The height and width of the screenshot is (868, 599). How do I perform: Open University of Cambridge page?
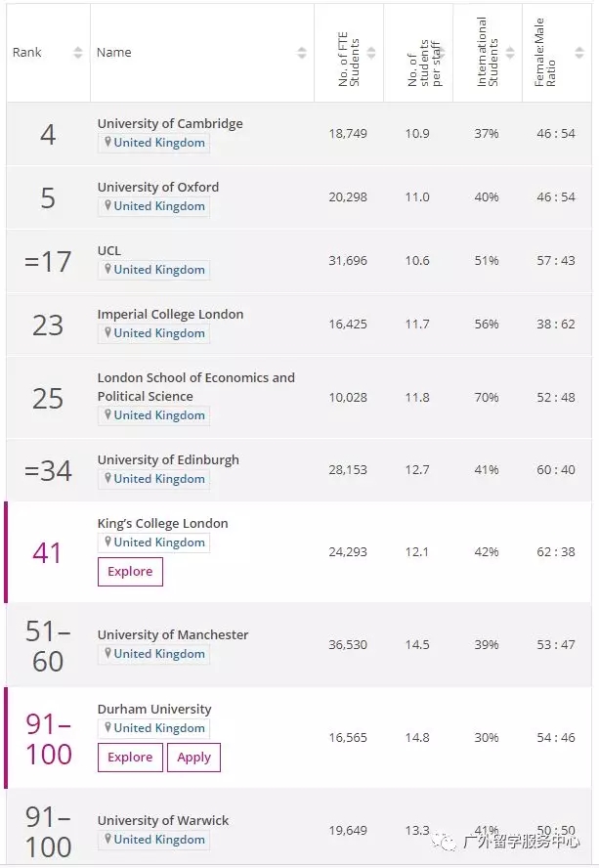tap(170, 124)
